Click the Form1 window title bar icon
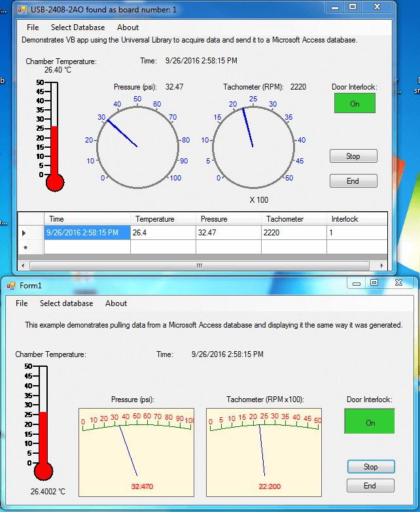This screenshot has height=512, width=420. pos(10,285)
